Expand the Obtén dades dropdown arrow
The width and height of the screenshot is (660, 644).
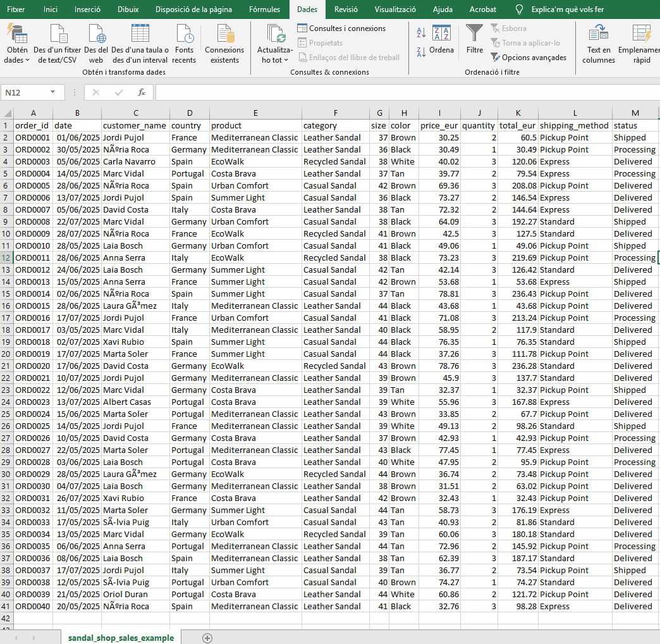click(27, 60)
